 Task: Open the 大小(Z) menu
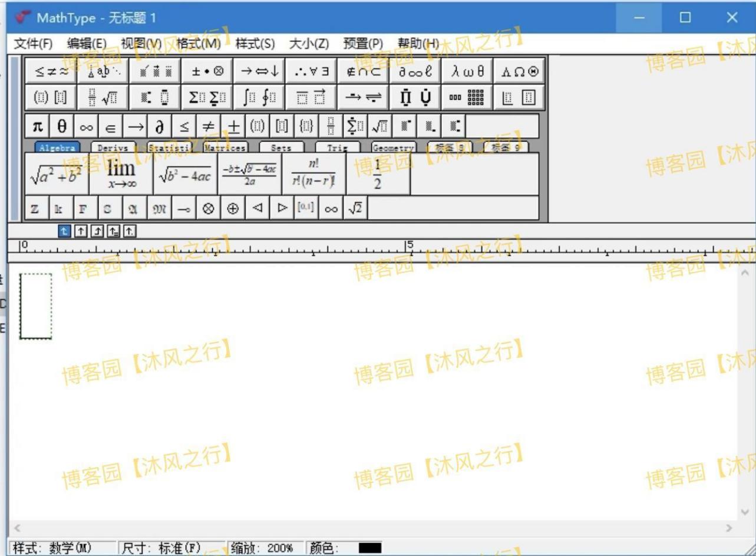(309, 44)
